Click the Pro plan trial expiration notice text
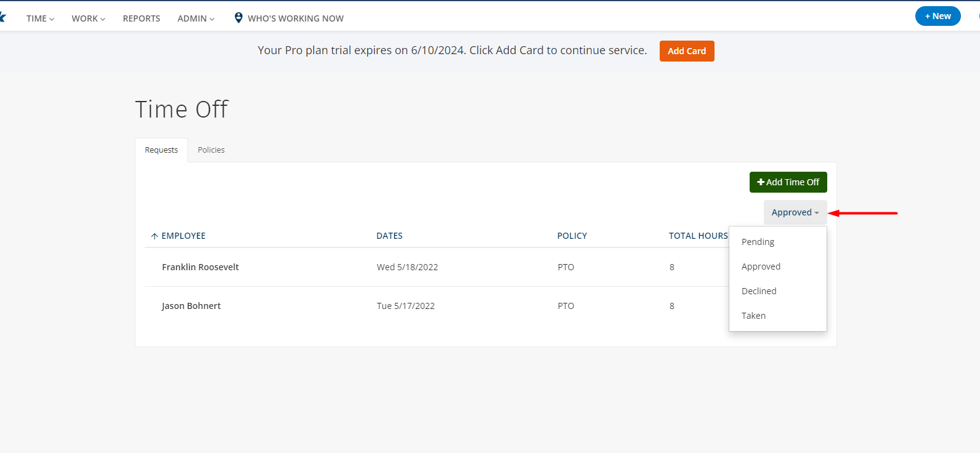This screenshot has height=453, width=980. [452, 50]
